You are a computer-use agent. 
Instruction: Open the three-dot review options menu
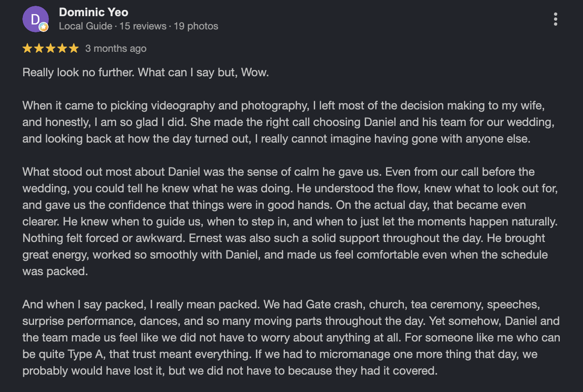tap(555, 19)
